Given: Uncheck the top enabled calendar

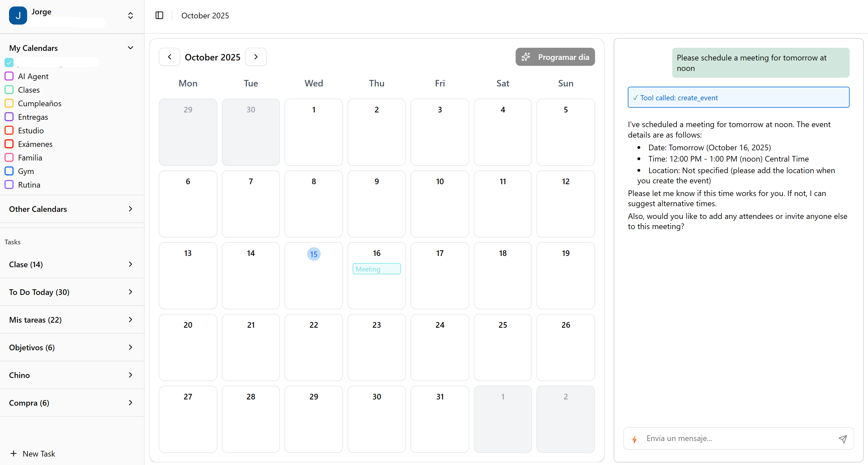Looking at the screenshot, I should coord(9,63).
